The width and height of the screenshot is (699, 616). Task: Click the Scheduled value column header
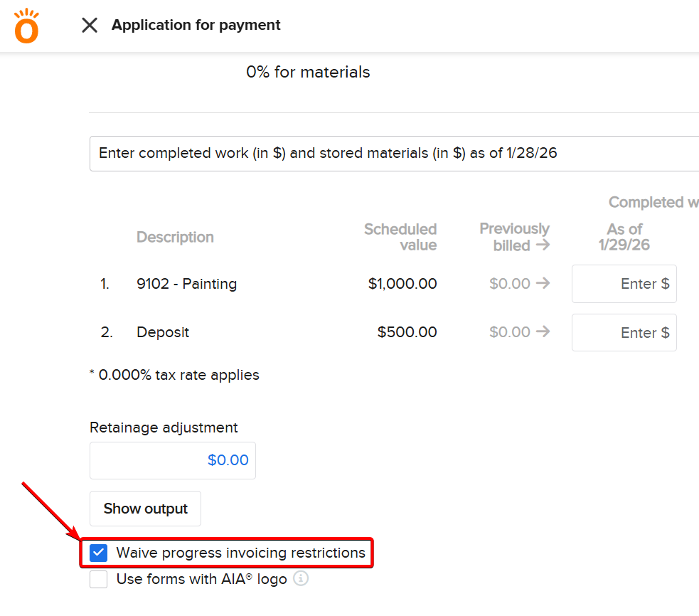click(x=400, y=237)
